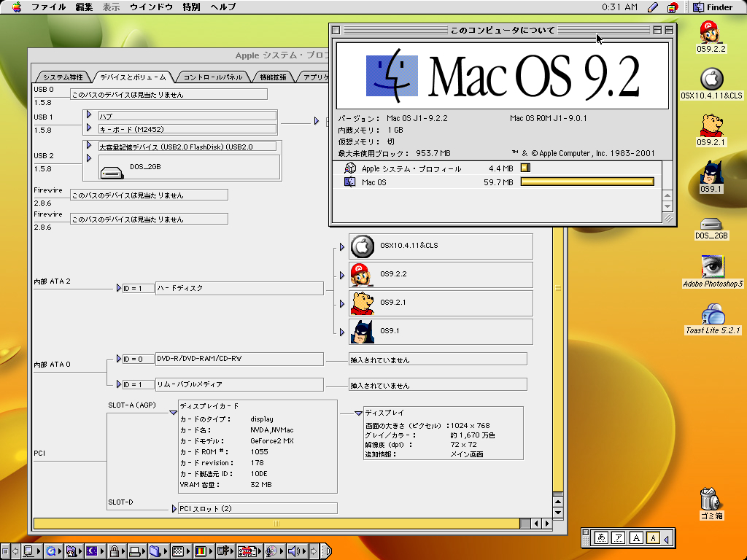This screenshot has width=747, height=560.
Task: Switch to the コントロールパネル tab
Action: 212,77
